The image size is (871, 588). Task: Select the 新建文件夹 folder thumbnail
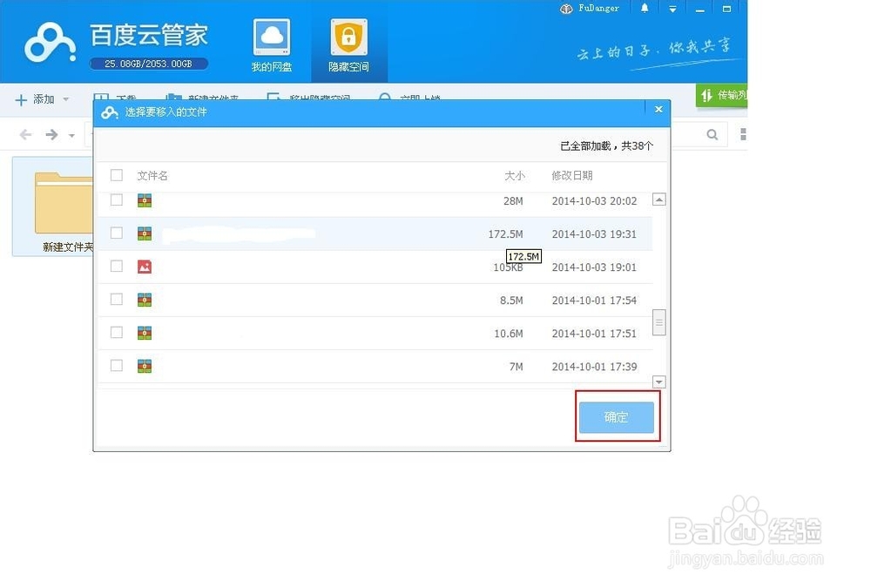[54, 206]
